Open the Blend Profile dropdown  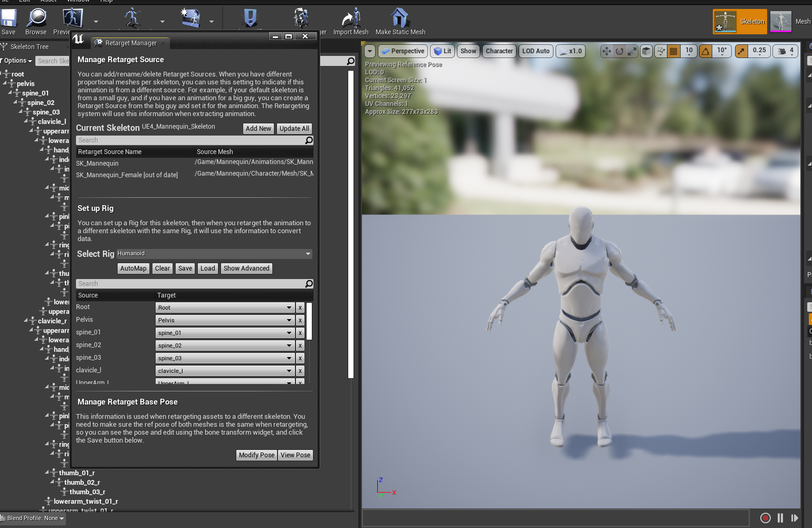click(x=33, y=519)
